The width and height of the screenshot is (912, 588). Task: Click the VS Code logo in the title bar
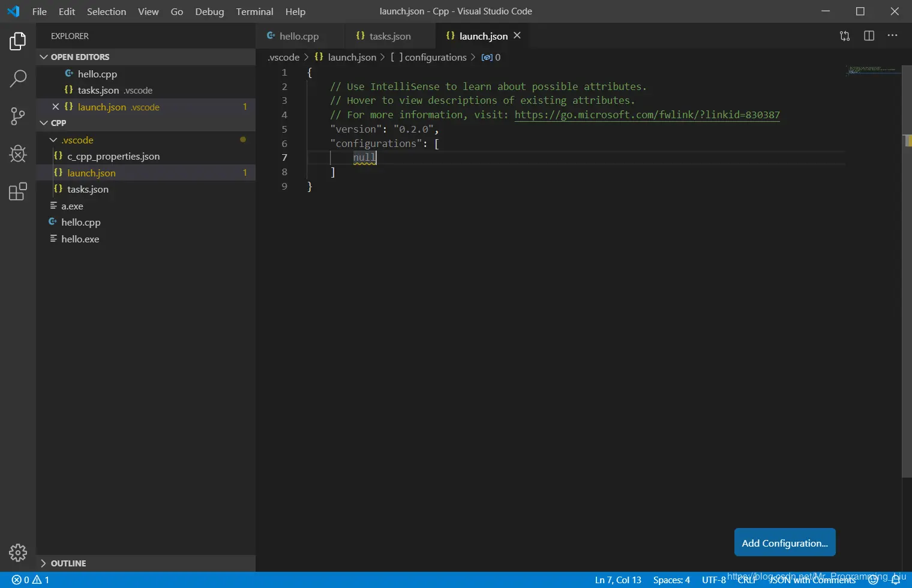(13, 11)
